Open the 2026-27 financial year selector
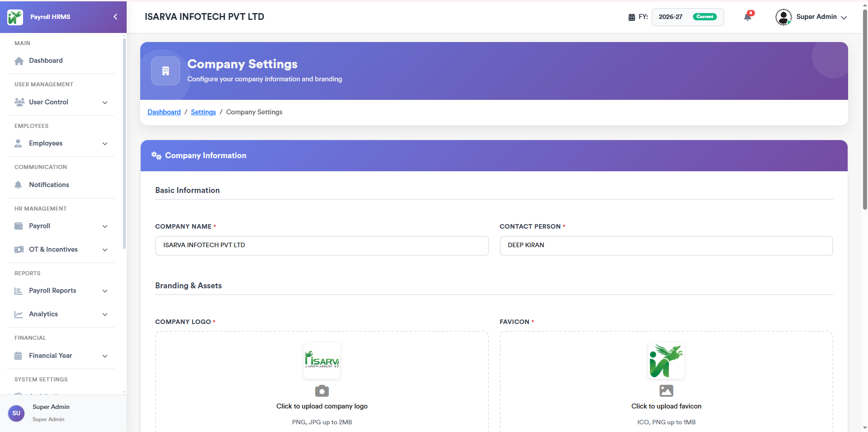The image size is (868, 432). [688, 17]
